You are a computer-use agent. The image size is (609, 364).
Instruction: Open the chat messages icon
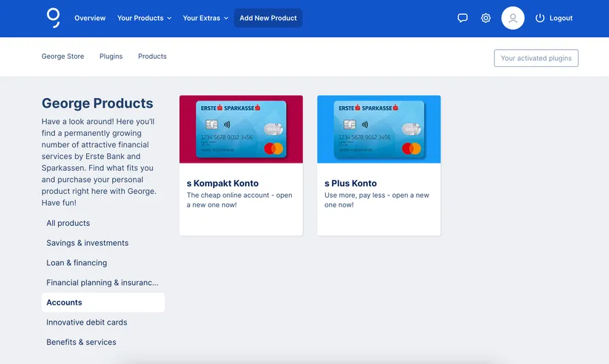(462, 18)
